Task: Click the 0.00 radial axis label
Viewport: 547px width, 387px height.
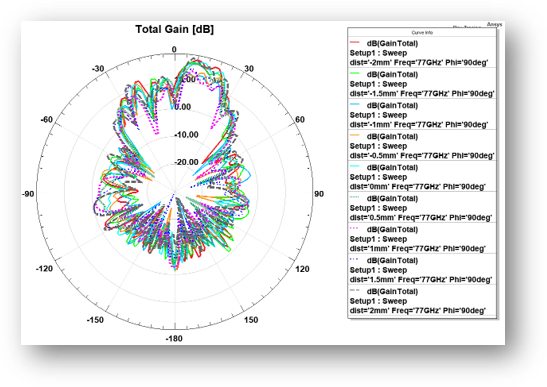Action: click(x=182, y=107)
